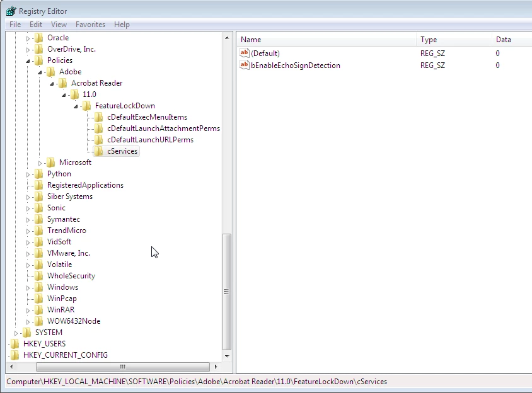Click the cDefaultLaunchAttachmentPerms folder icon
The image size is (532, 393).
pyautogui.click(x=99, y=128)
